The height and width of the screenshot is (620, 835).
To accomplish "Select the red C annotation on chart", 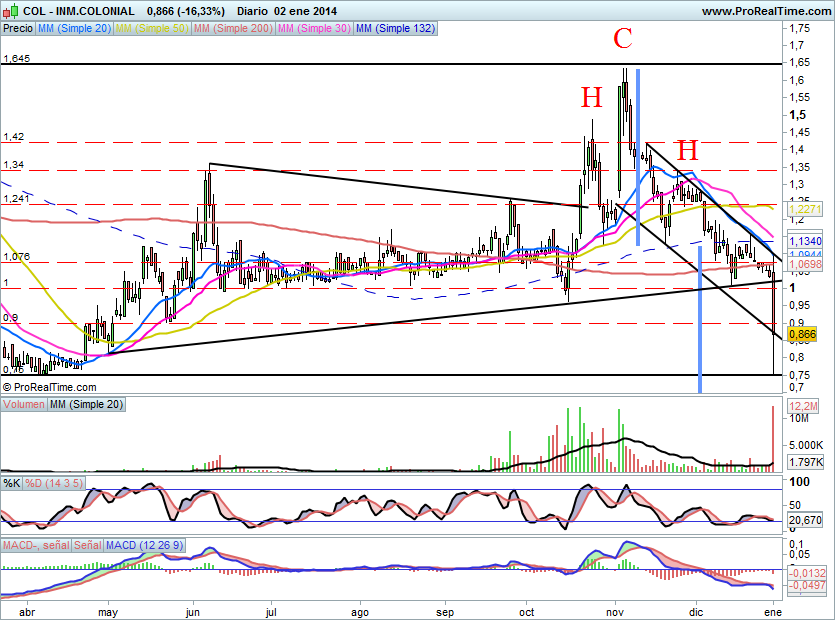I will 622,39.
